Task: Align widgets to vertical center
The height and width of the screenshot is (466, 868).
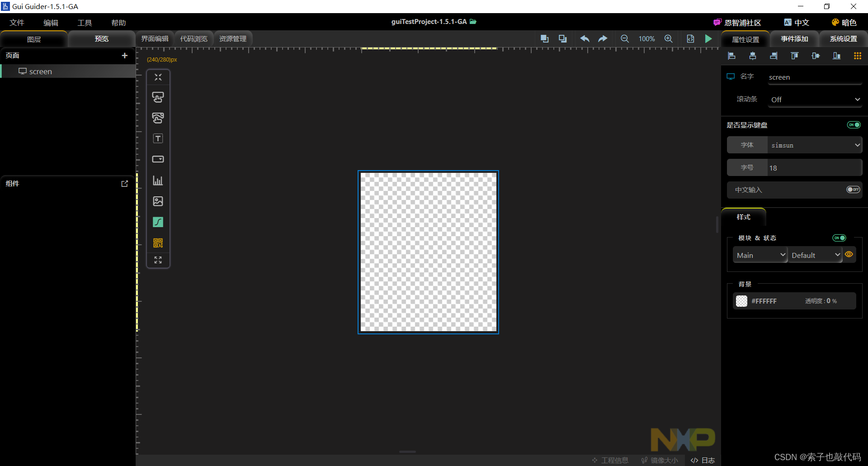Action: click(816, 56)
